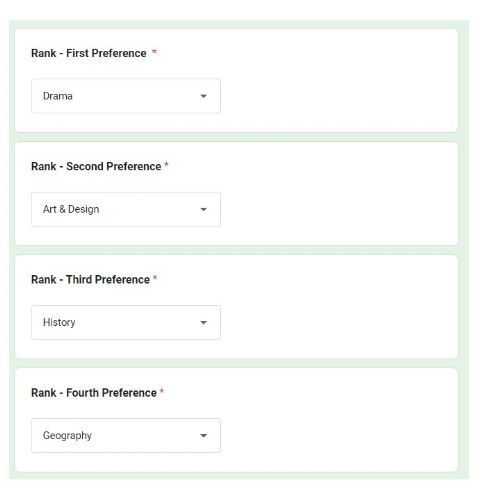Click the Rank - Second Preference heading
This screenshot has height=500, width=500.
(x=96, y=166)
